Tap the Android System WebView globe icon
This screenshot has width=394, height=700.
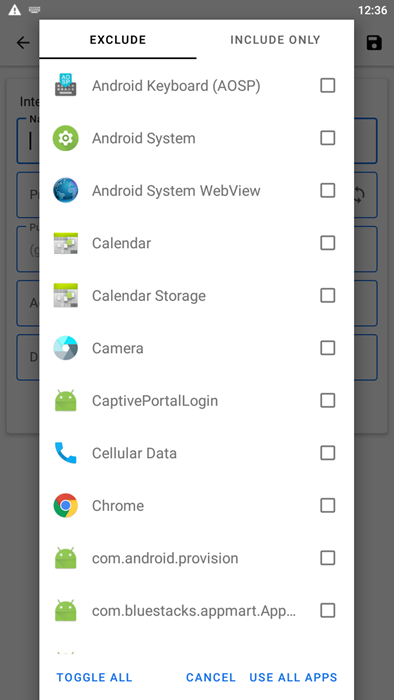(66, 191)
